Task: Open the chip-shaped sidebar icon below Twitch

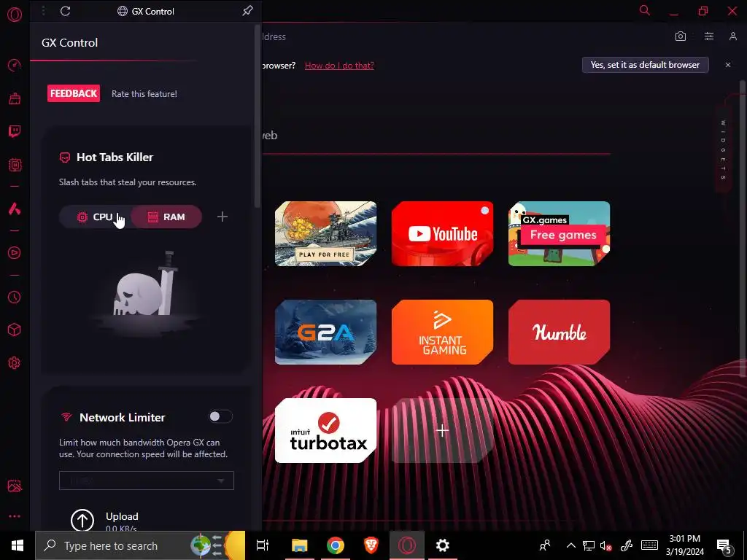Action: tap(15, 166)
